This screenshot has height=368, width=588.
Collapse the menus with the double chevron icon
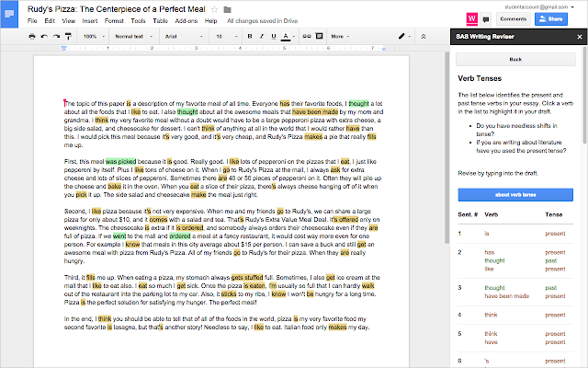coord(424,37)
